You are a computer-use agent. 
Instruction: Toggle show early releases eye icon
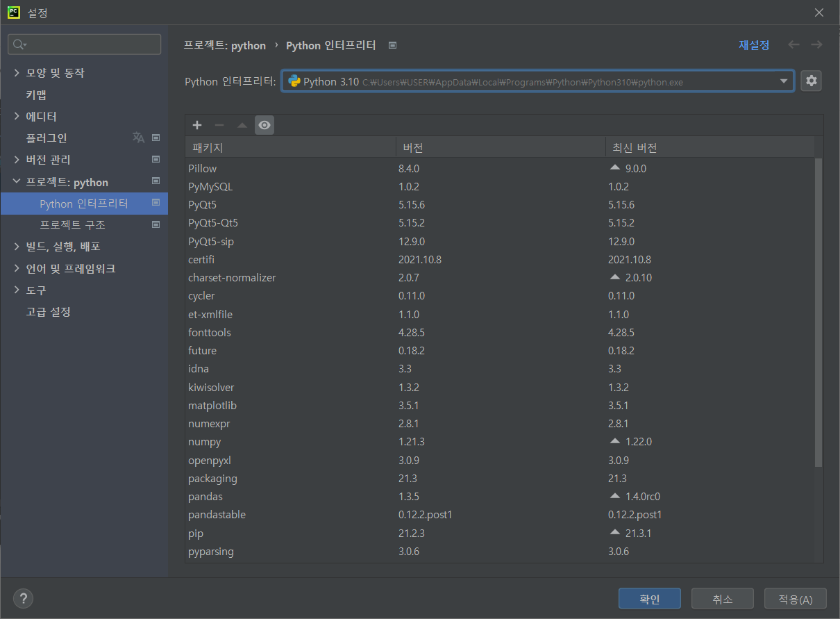tap(264, 125)
